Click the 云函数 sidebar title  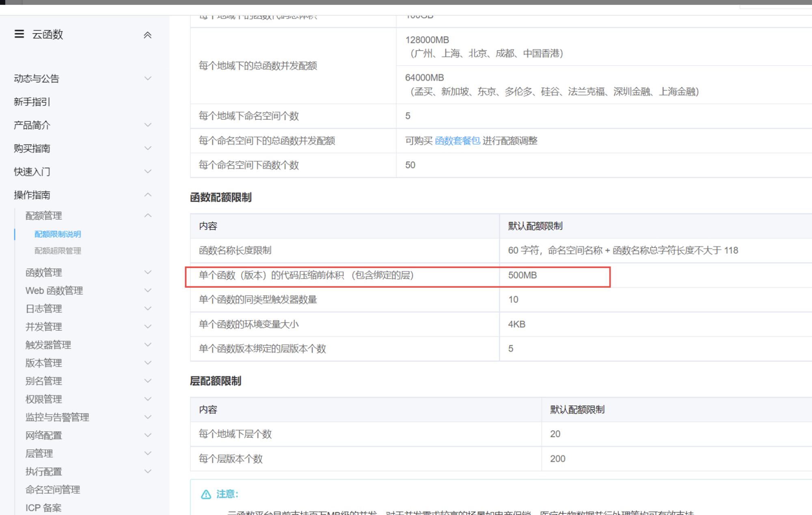48,34
